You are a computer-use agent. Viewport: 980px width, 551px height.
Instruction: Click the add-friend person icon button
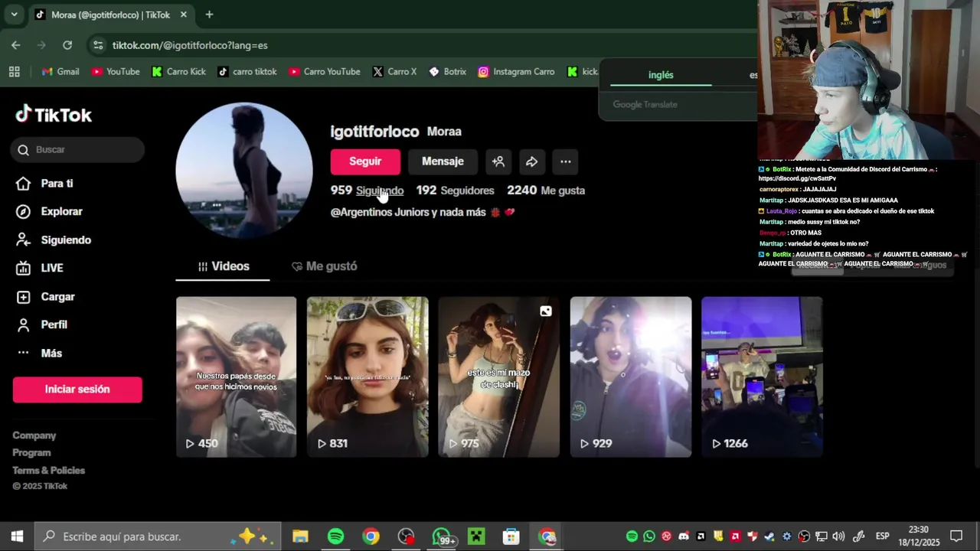tap(498, 161)
